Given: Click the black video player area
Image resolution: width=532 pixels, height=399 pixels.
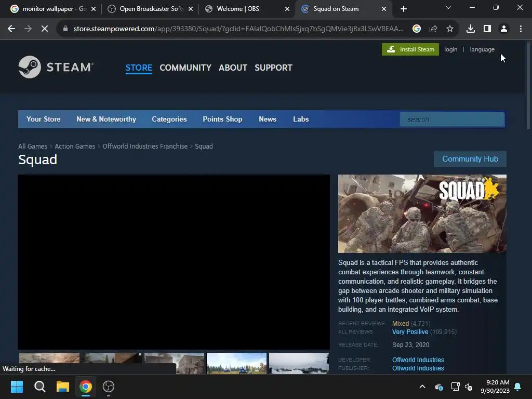Looking at the screenshot, I should pos(174,262).
